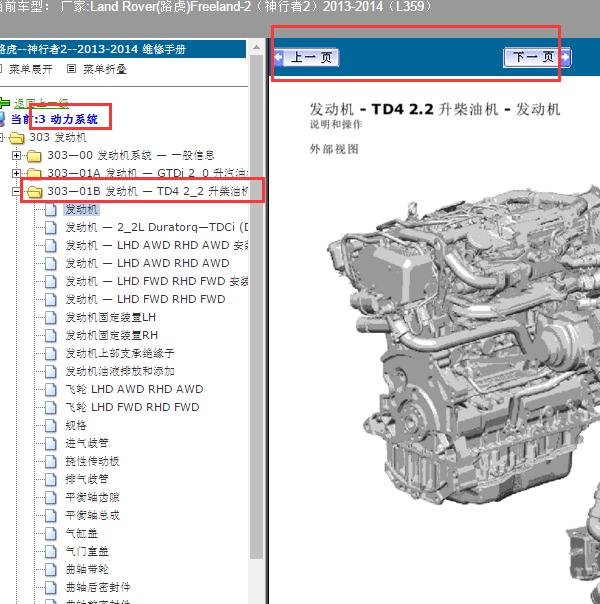This screenshot has width=600, height=604.
Task: Open the 发动机油液排放和添加 page
Action: pyautogui.click(x=120, y=372)
